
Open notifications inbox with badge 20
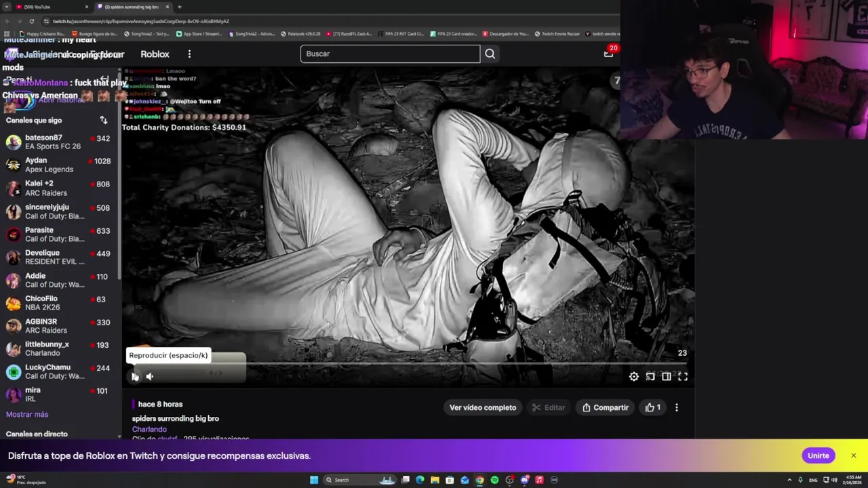pos(609,53)
